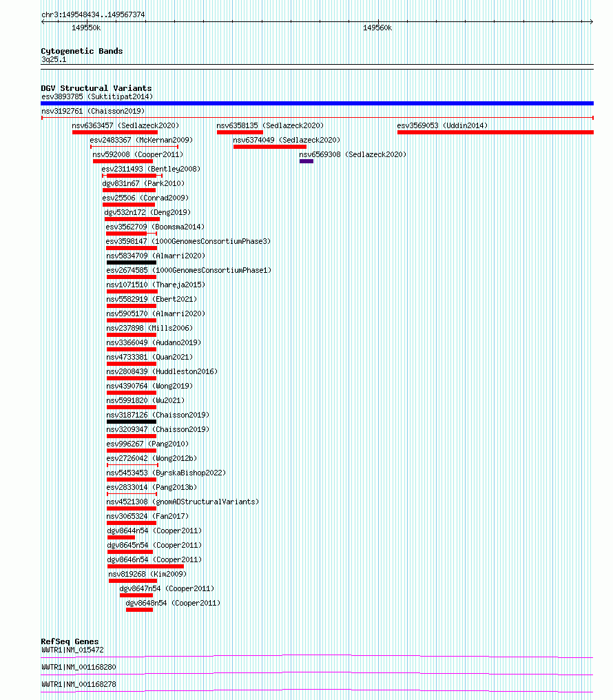613x700 pixels.
Task: Open nsv3187126 (Chaisson2019) variant label
Action: [x=158, y=415]
